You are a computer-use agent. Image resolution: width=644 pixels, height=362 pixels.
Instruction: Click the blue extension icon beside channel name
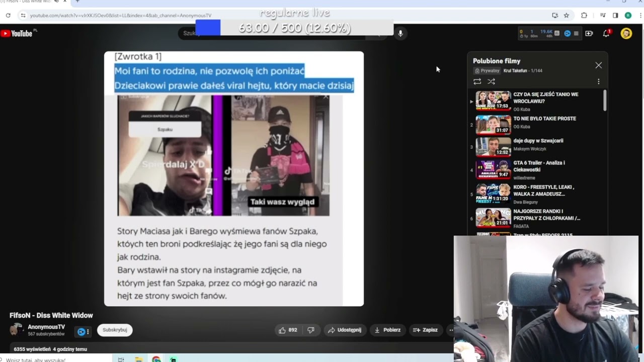tap(81, 332)
